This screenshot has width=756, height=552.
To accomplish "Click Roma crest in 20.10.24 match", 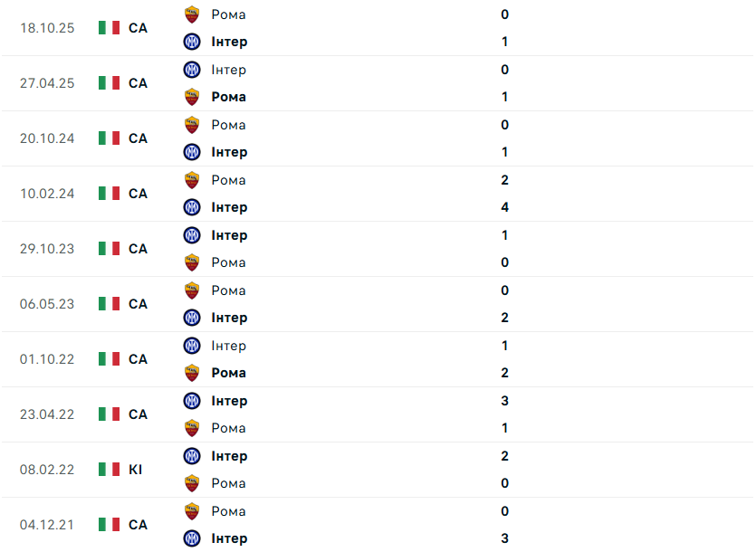I will (191, 125).
